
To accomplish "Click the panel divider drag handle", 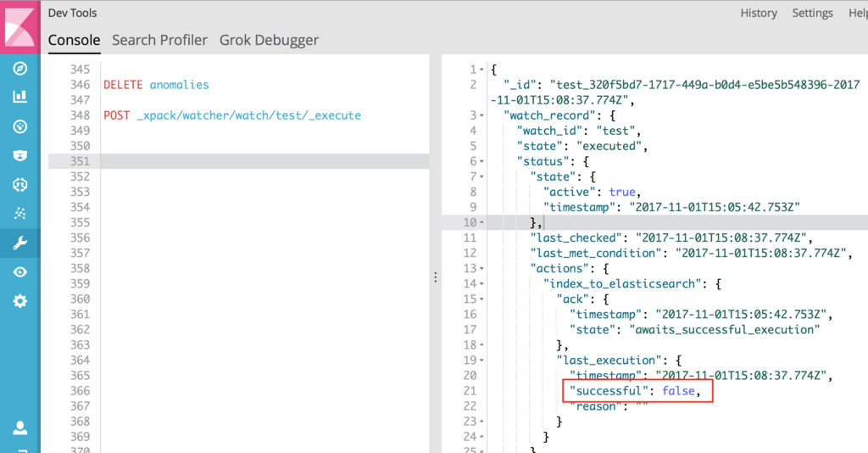I will point(436,277).
